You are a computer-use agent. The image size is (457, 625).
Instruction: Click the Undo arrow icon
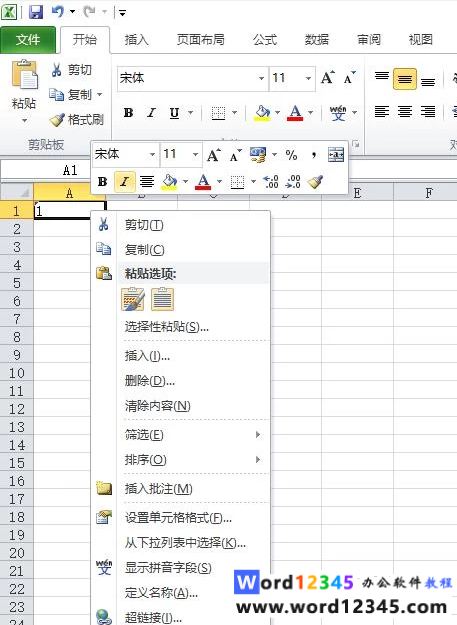point(58,12)
